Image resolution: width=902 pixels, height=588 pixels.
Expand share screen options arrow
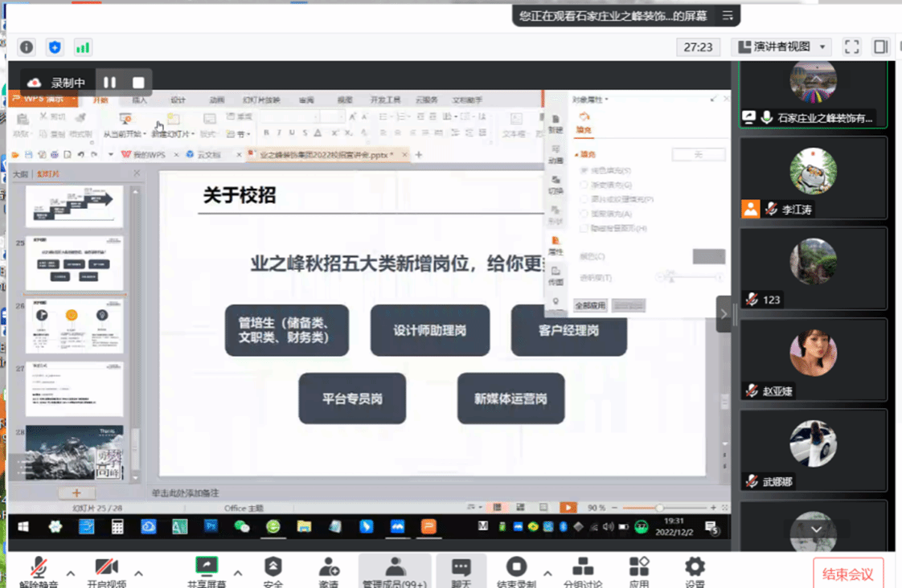point(238,573)
